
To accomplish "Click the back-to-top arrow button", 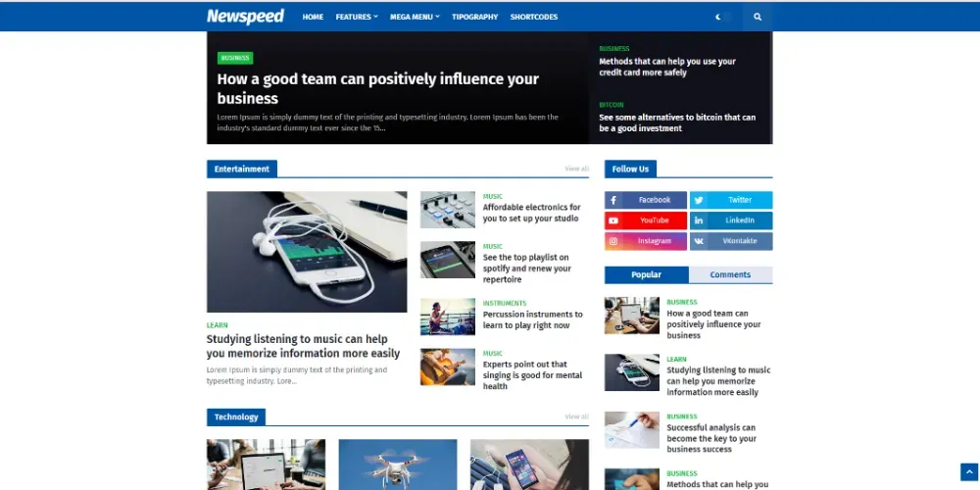I will coord(969,472).
